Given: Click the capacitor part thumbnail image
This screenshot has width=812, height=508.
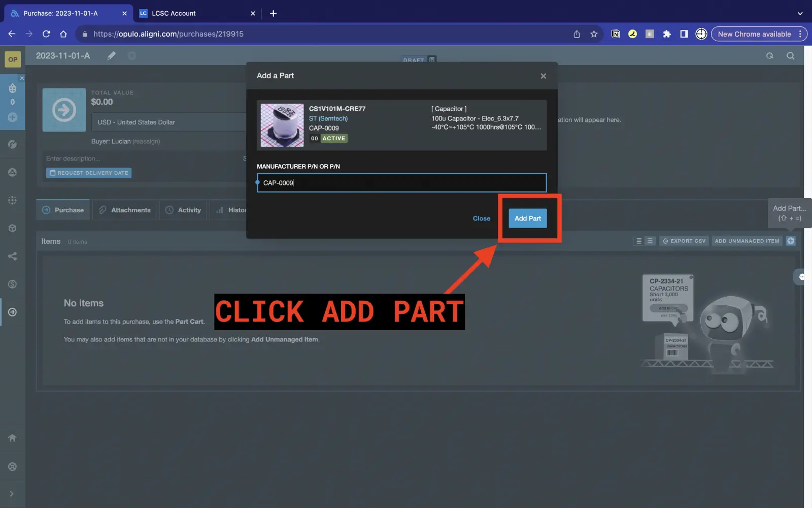Looking at the screenshot, I should tap(282, 125).
